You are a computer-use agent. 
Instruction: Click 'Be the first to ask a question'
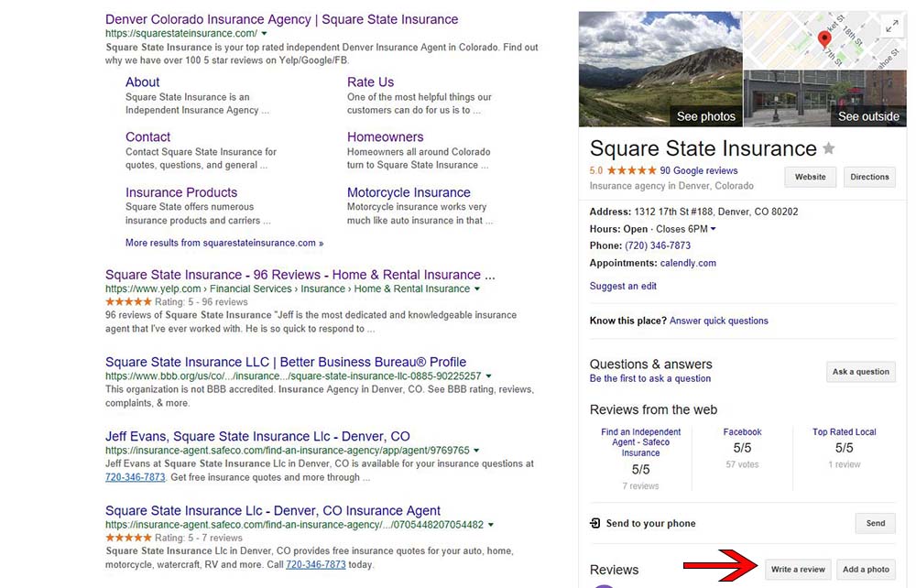(650, 378)
